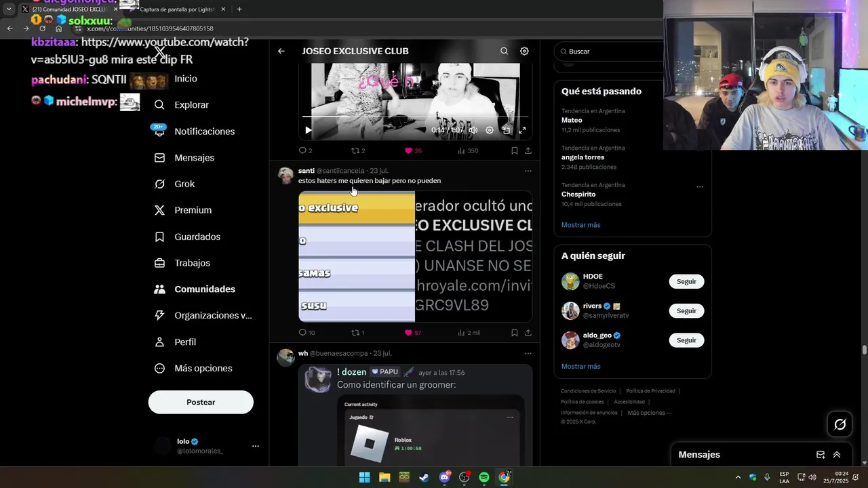Open the angela torres trending topic
The width and height of the screenshot is (868, 488).
pos(583,157)
